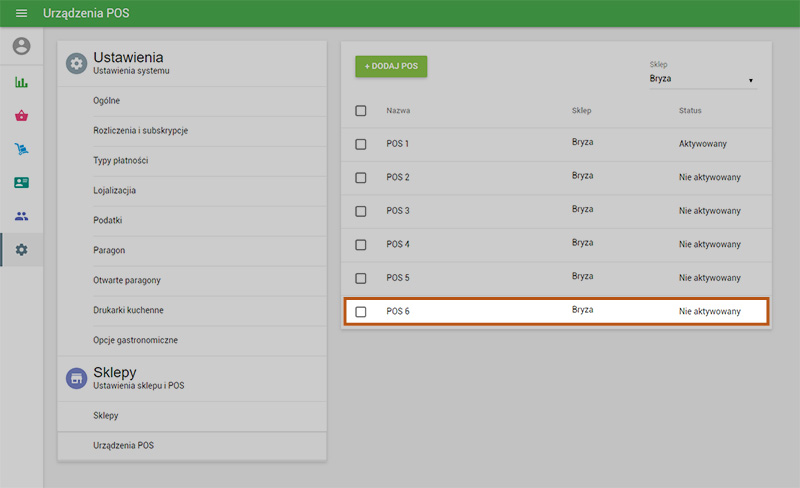Open the employees ID card icon

pyautogui.click(x=21, y=183)
